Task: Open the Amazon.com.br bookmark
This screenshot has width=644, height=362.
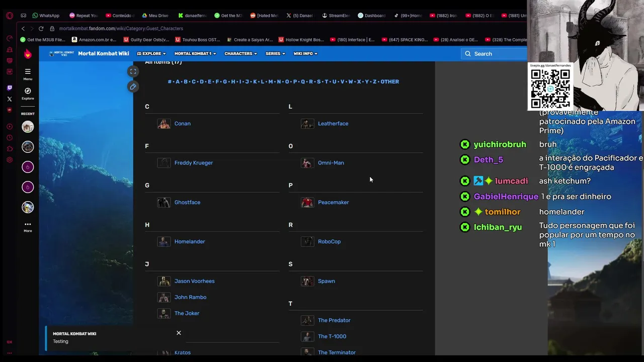Action: 94,40
